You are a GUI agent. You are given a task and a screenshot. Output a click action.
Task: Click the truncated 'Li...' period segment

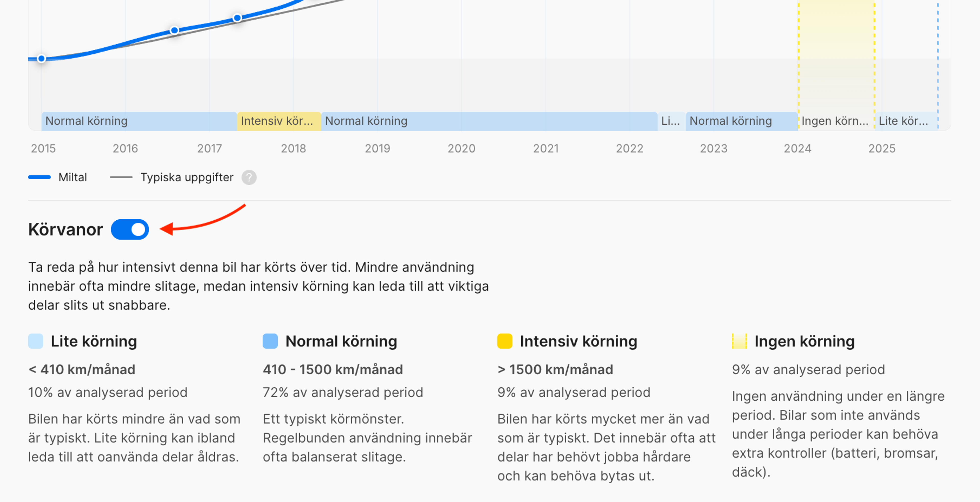coord(671,121)
